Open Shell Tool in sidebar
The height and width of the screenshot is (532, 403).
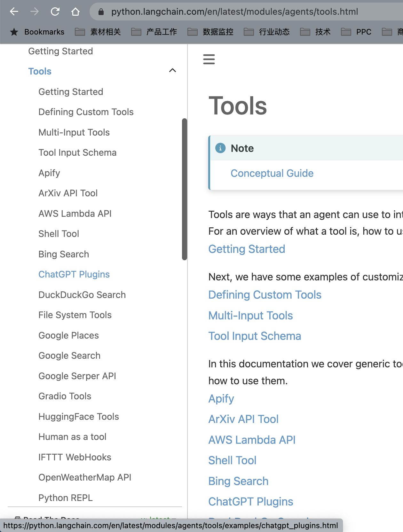click(59, 234)
